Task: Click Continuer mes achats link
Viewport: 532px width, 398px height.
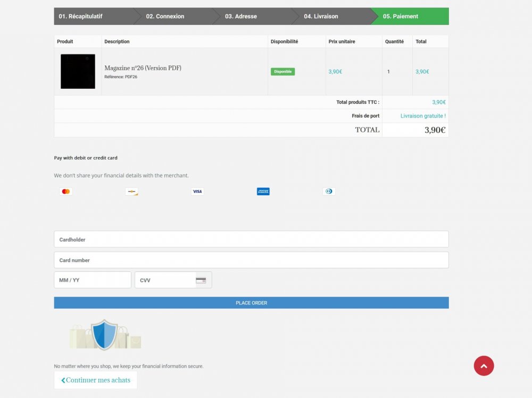Action: (x=96, y=380)
